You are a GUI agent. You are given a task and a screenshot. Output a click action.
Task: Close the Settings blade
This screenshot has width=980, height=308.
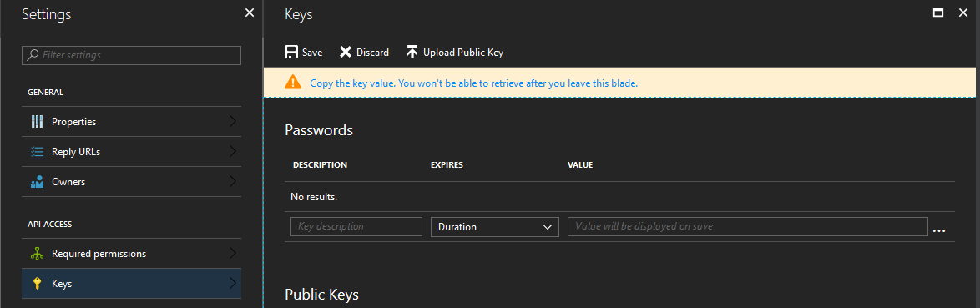[x=250, y=13]
